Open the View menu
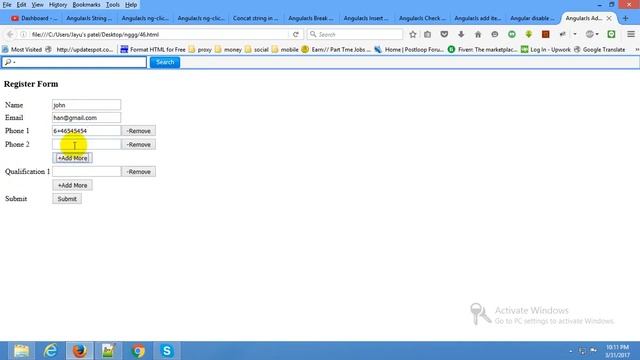The height and width of the screenshot is (360, 640). [38, 5]
